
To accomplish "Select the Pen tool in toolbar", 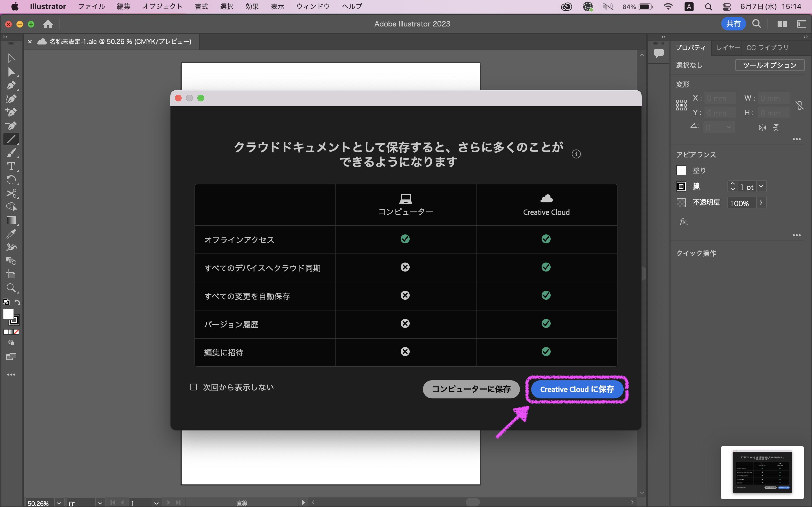I will click(11, 85).
